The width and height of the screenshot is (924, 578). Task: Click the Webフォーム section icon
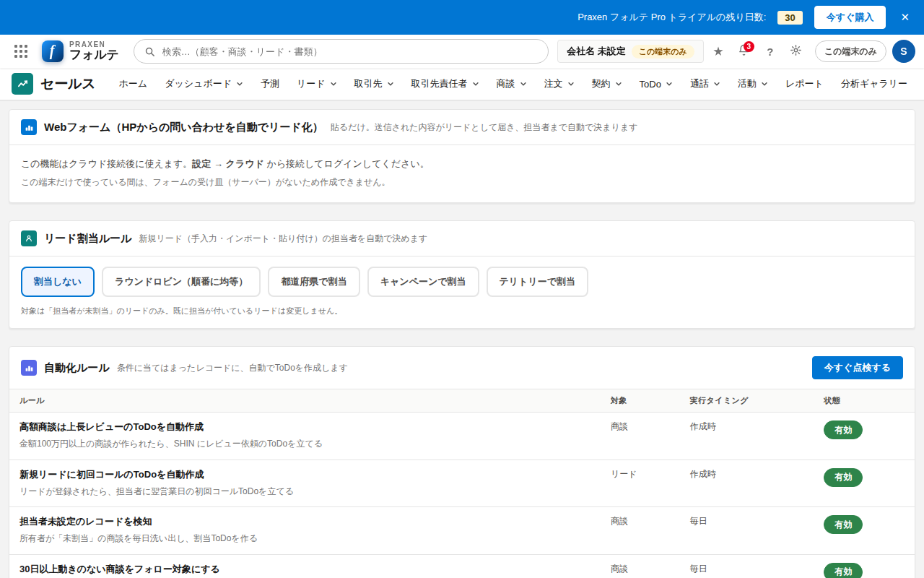pyautogui.click(x=29, y=127)
